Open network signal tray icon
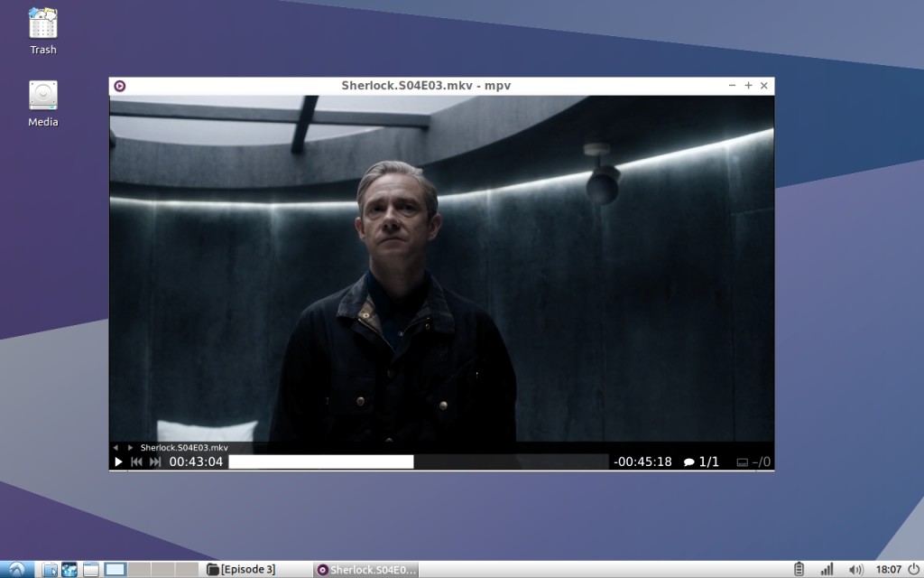The height and width of the screenshot is (578, 924). pyautogui.click(x=827, y=569)
